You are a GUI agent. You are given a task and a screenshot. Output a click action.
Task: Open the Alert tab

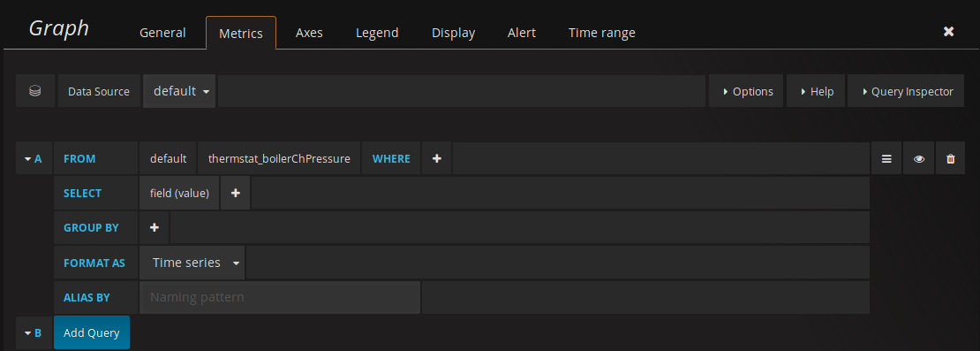(x=521, y=33)
